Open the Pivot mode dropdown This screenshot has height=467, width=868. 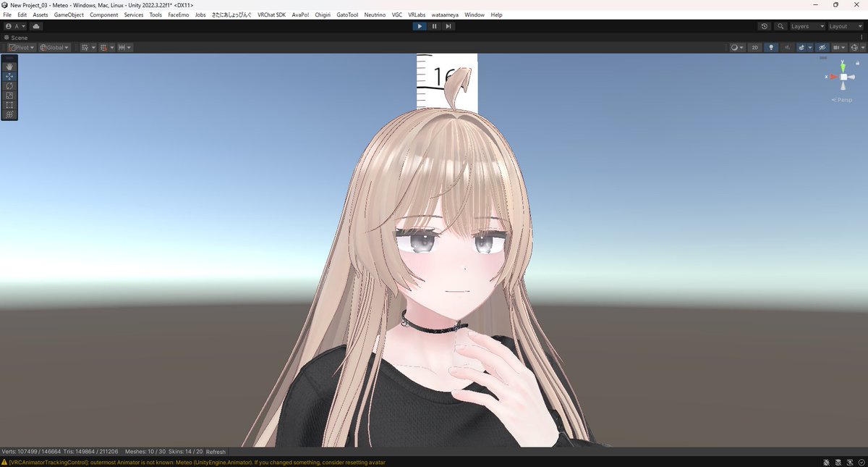click(x=21, y=47)
